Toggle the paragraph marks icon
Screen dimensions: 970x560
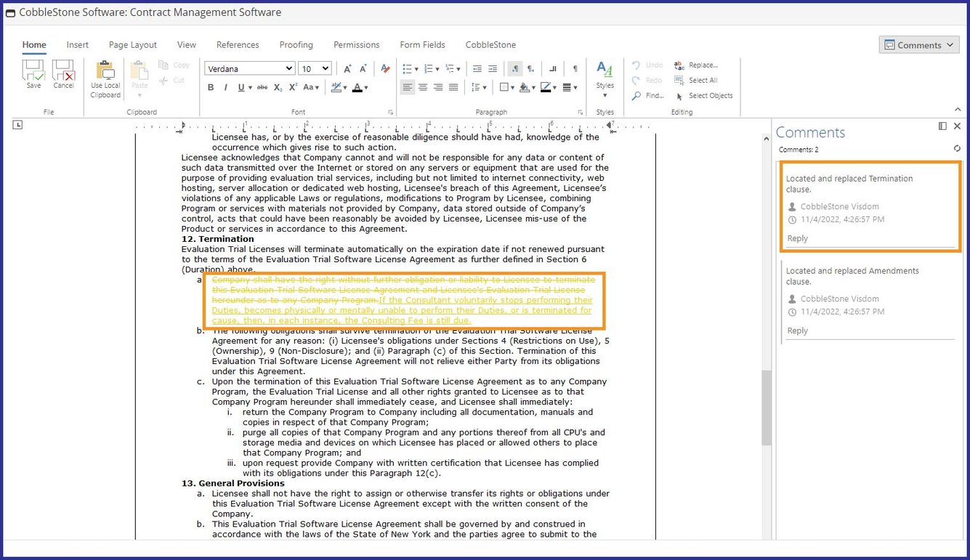click(x=575, y=68)
